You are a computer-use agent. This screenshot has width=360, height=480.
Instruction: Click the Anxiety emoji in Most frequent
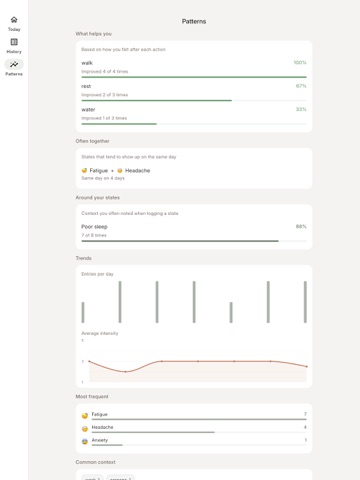(x=85, y=441)
